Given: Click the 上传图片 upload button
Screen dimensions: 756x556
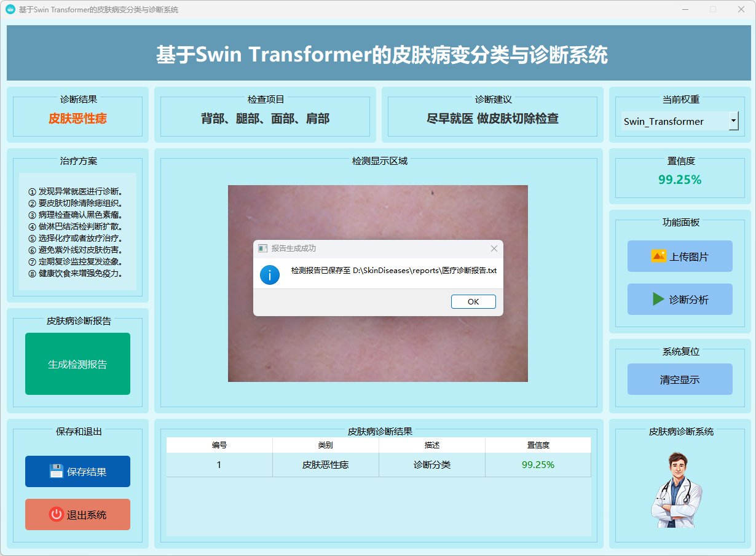Looking at the screenshot, I should (x=680, y=256).
